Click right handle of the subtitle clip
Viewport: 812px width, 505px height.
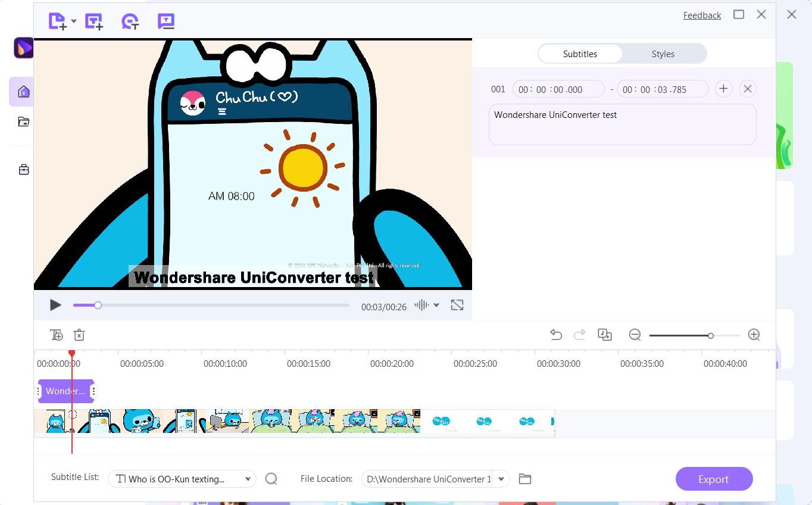(93, 391)
